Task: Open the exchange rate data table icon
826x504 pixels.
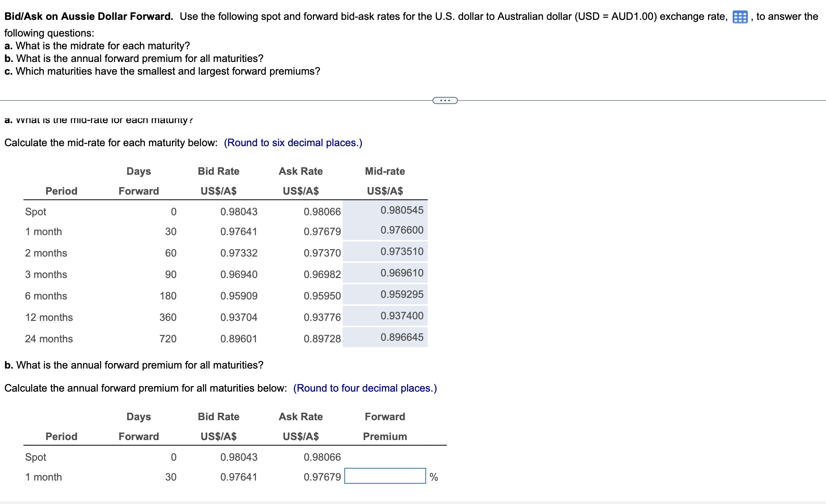Action: [739, 17]
